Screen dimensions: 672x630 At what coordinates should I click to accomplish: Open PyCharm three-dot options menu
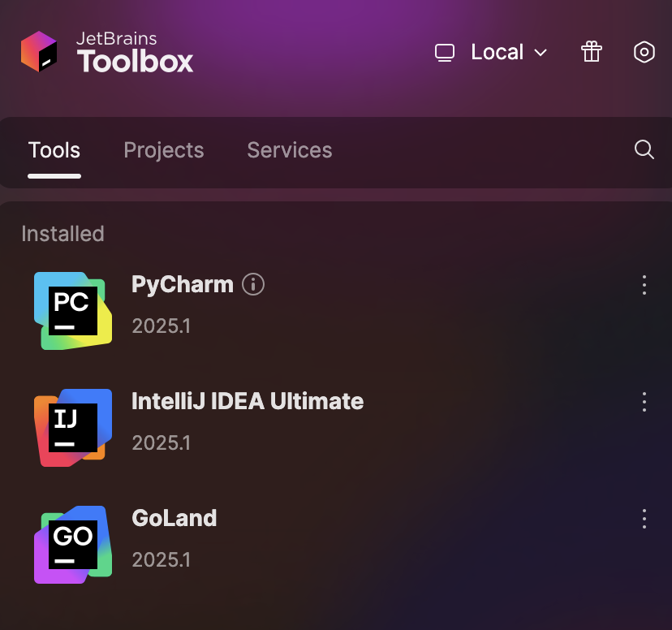[644, 285]
